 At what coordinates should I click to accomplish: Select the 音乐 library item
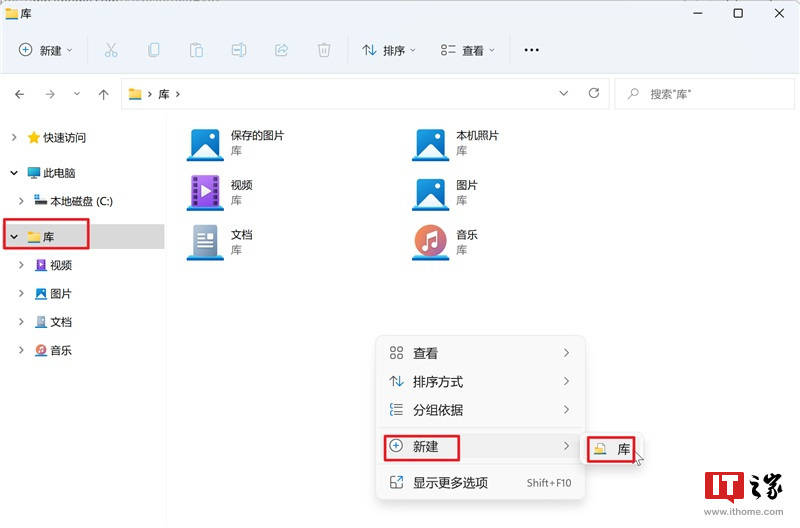coord(445,242)
